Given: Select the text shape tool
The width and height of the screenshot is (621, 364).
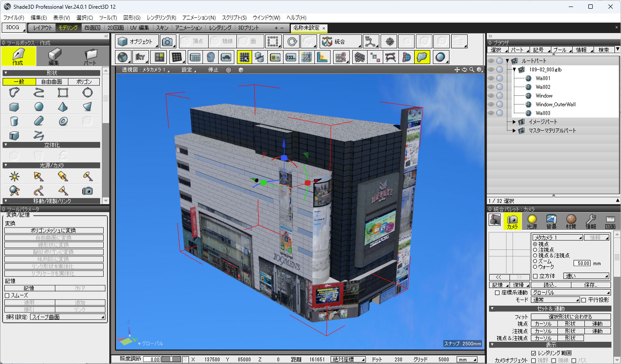Looking at the screenshot, I should [14, 135].
